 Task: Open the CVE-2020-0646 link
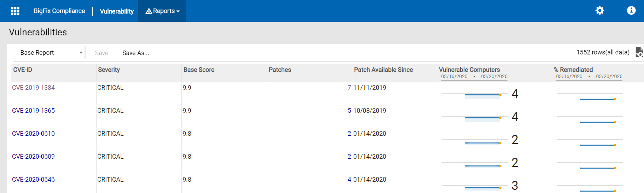[x=33, y=180]
